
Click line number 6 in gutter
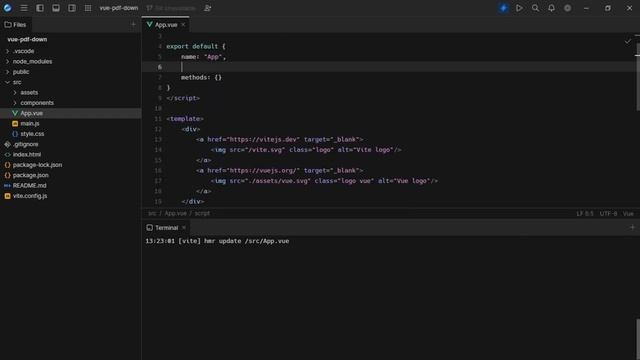point(160,67)
